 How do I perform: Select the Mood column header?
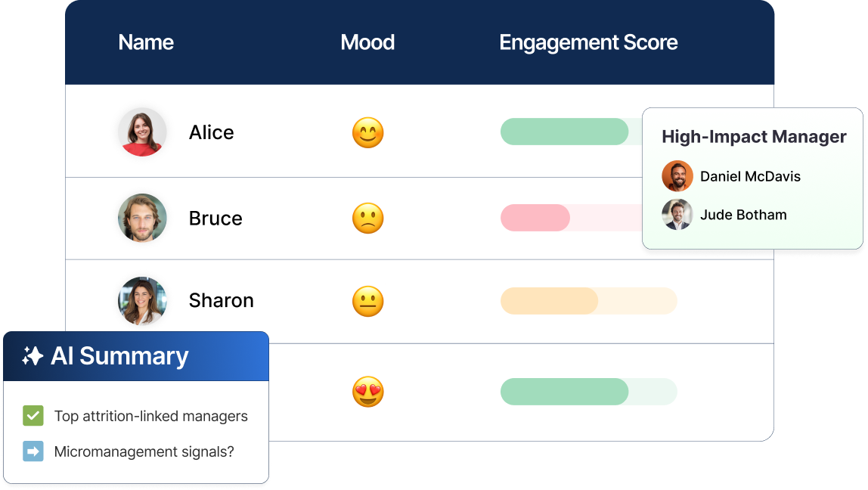[x=367, y=42]
